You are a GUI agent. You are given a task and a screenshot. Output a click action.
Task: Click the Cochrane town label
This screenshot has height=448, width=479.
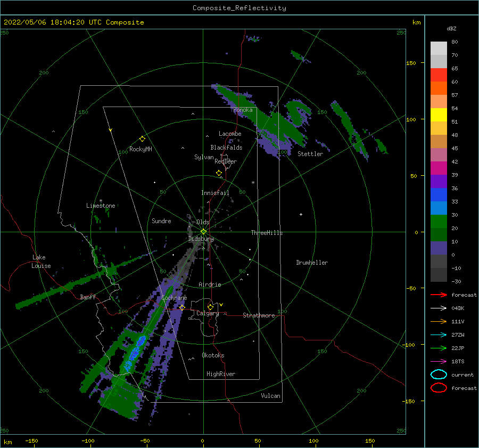[x=174, y=298]
